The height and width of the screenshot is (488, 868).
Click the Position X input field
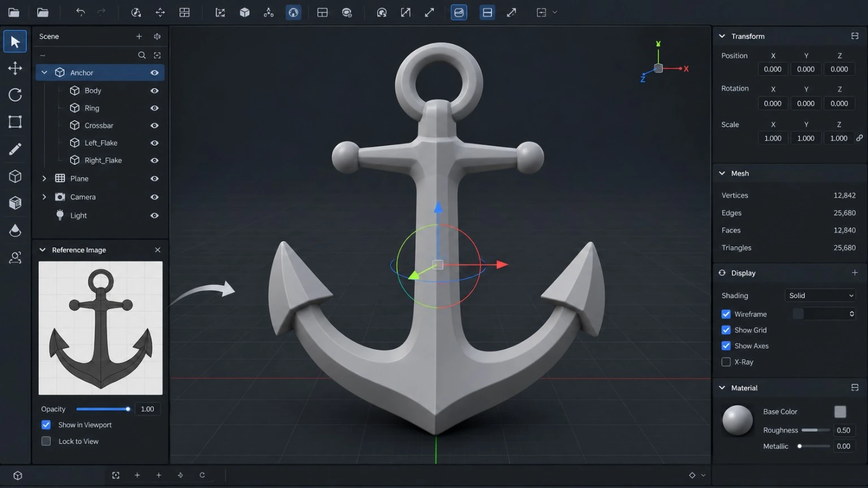pyautogui.click(x=772, y=69)
